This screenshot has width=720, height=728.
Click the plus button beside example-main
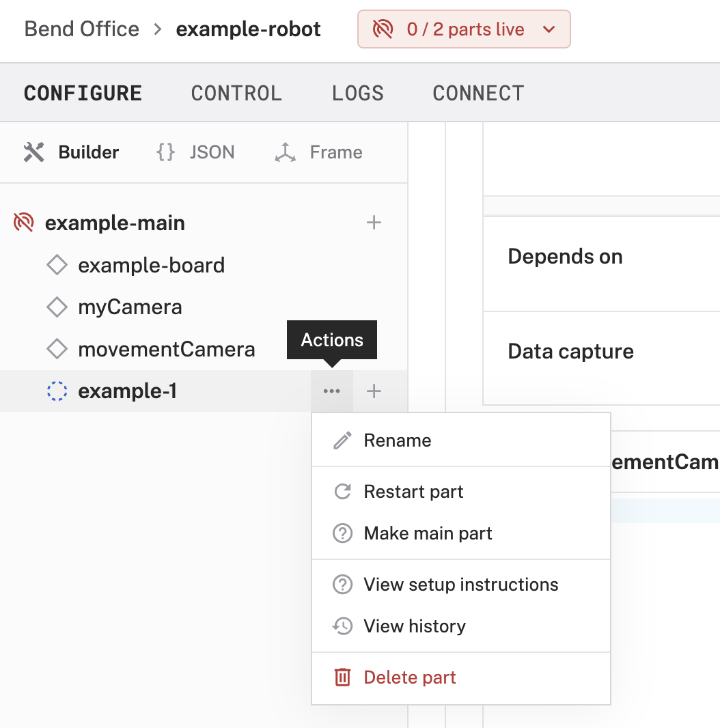pyautogui.click(x=374, y=222)
